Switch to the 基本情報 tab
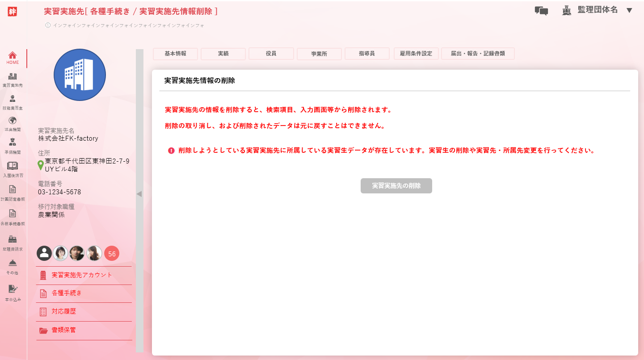644x360 pixels. (x=175, y=54)
